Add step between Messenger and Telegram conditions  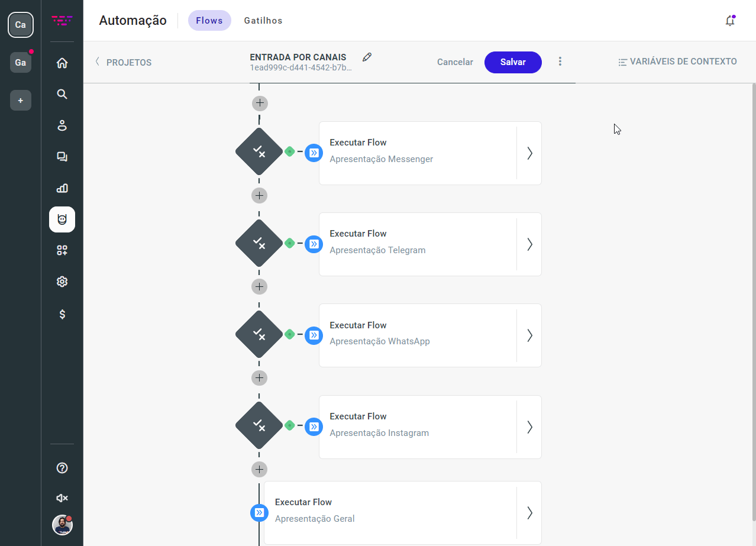(x=260, y=195)
